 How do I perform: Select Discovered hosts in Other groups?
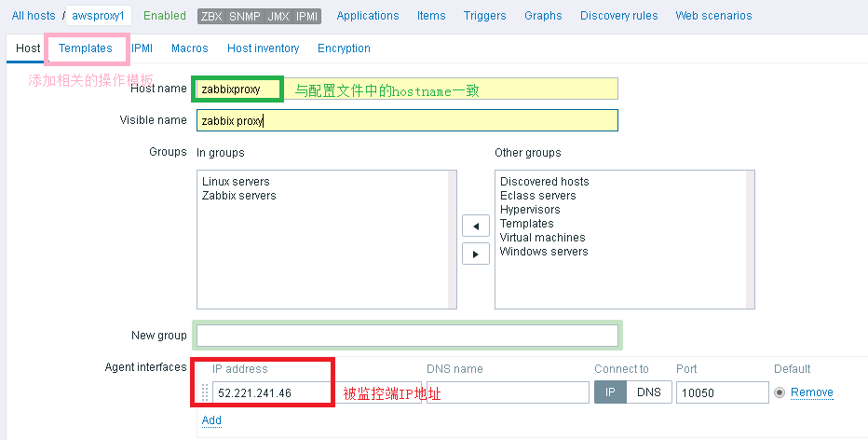pos(545,181)
